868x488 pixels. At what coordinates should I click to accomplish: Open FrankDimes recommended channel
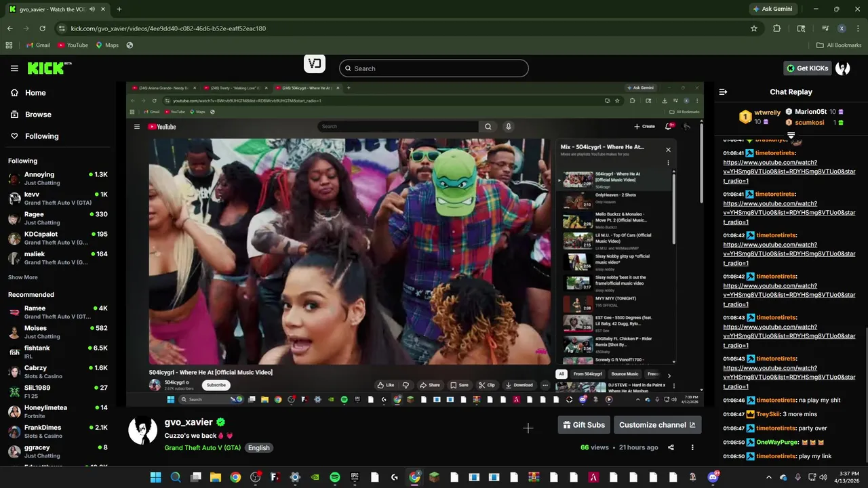point(58,432)
